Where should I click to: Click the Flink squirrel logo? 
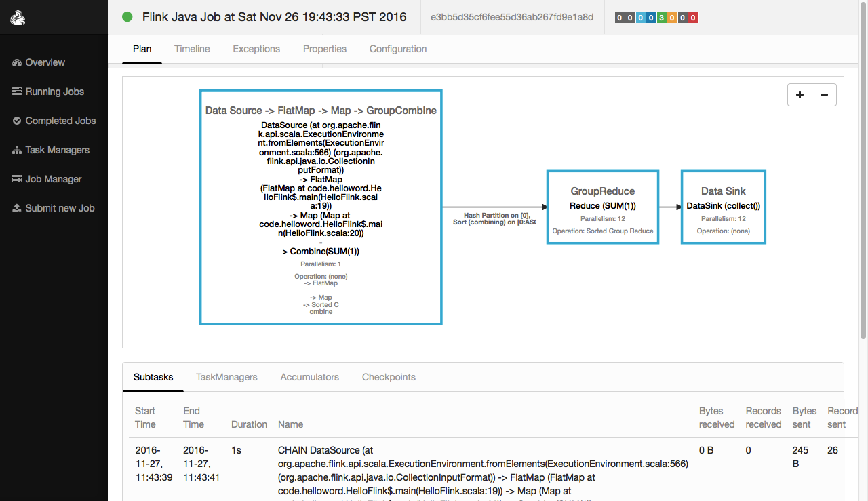[18, 18]
